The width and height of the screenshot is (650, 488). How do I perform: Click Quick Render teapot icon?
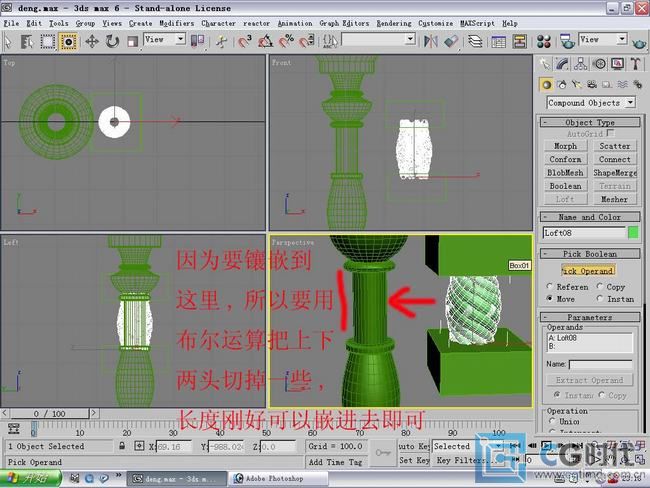coord(639,42)
